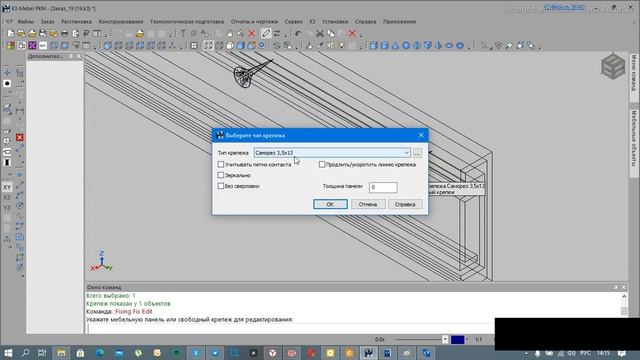Choose the blue cone primitive icon
The height and width of the screenshot is (360, 640).
(395, 45)
